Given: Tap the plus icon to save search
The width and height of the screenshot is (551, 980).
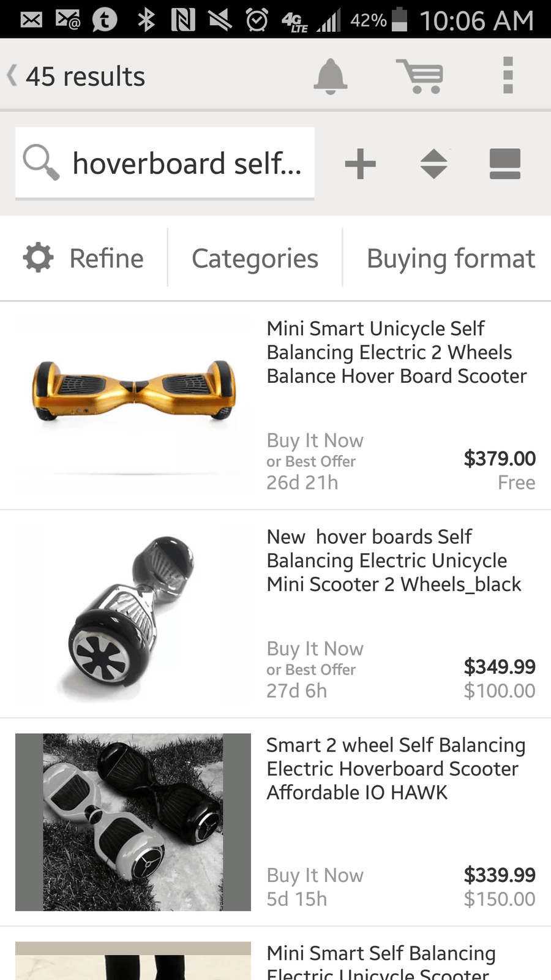Looking at the screenshot, I should (360, 164).
